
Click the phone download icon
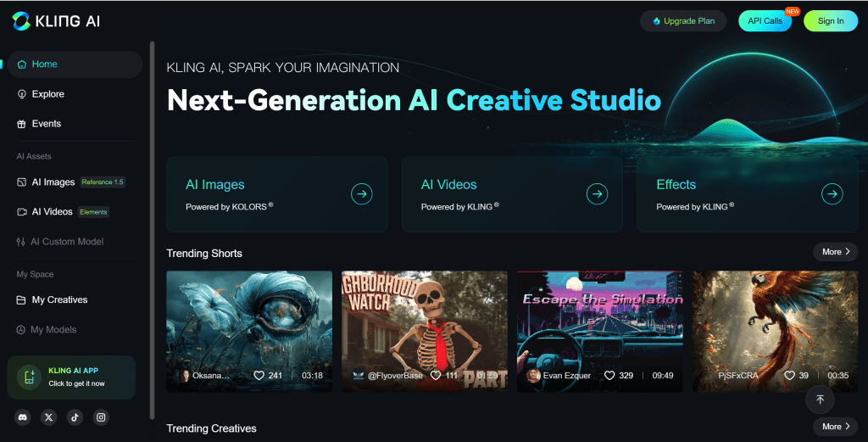pyautogui.click(x=30, y=378)
